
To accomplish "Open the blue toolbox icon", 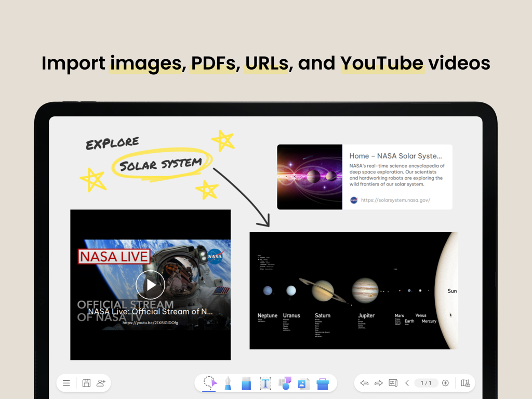I will tap(323, 383).
